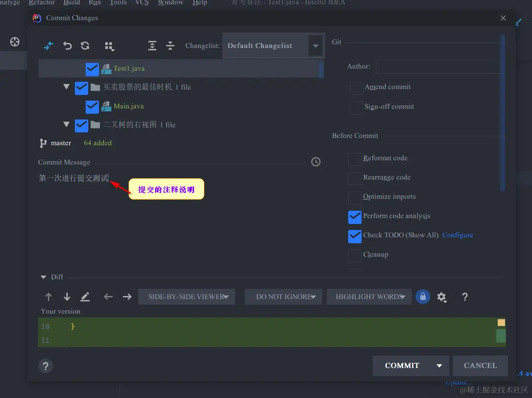Open the Commit button dropdown arrow
Screen dimensions: 532x398
(x=439, y=366)
